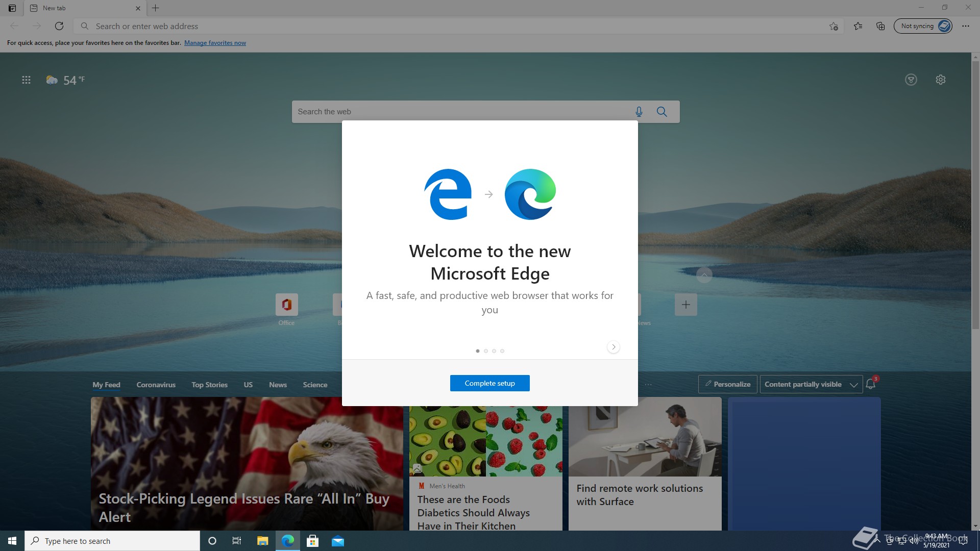Click the Not syncing profile button

[923, 26]
